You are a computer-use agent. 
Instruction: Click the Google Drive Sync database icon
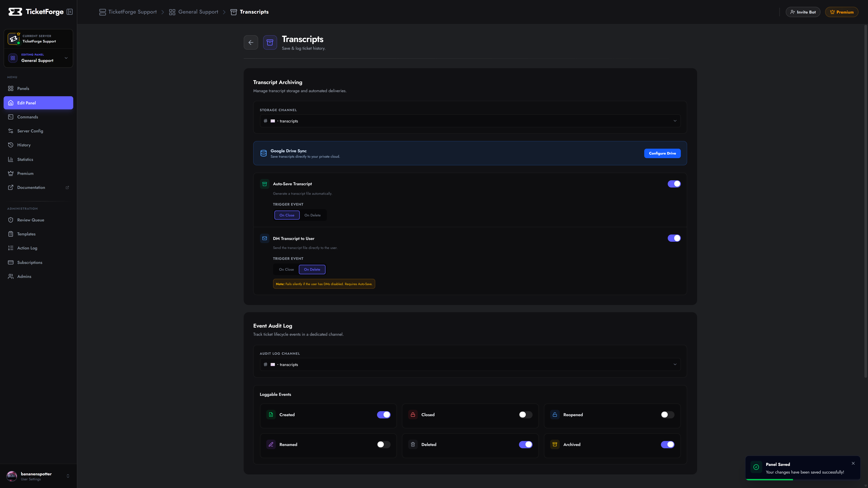coord(264,153)
